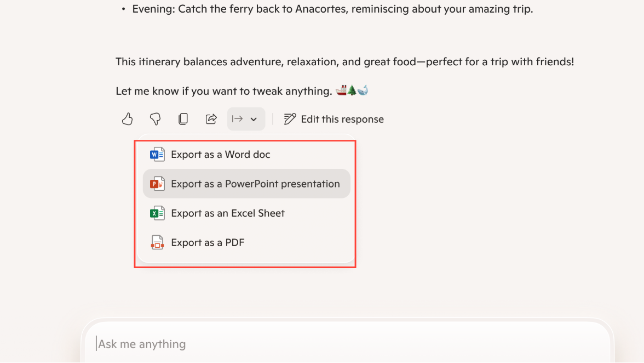Click the thumbs down dislike icon
Viewport: 644px width, 363px height.
pyautogui.click(x=155, y=119)
